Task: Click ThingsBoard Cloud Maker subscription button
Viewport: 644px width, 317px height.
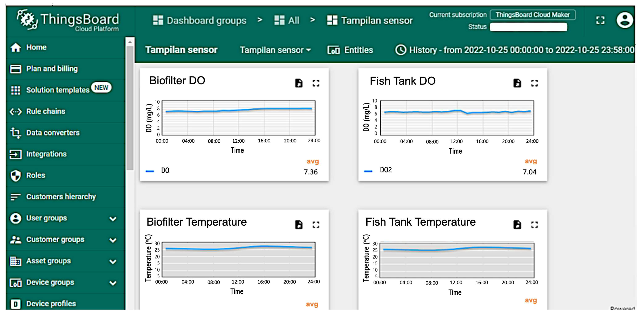Action: coord(532,15)
